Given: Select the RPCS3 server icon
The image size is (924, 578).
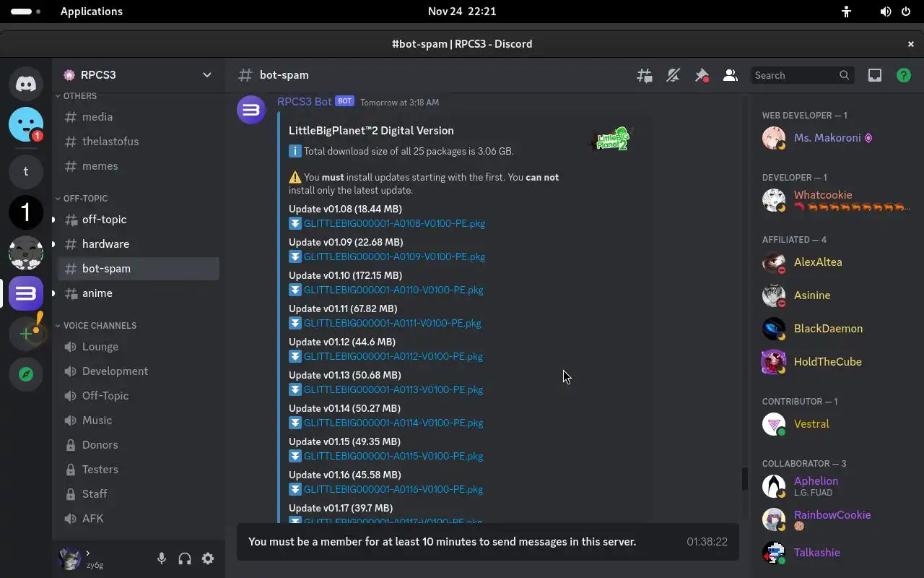Looking at the screenshot, I should pyautogui.click(x=26, y=293).
